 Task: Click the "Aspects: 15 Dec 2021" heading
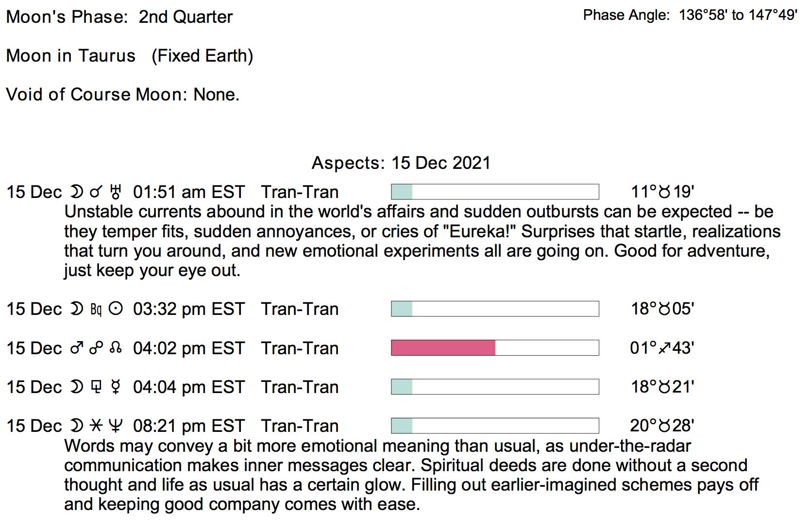point(401,163)
